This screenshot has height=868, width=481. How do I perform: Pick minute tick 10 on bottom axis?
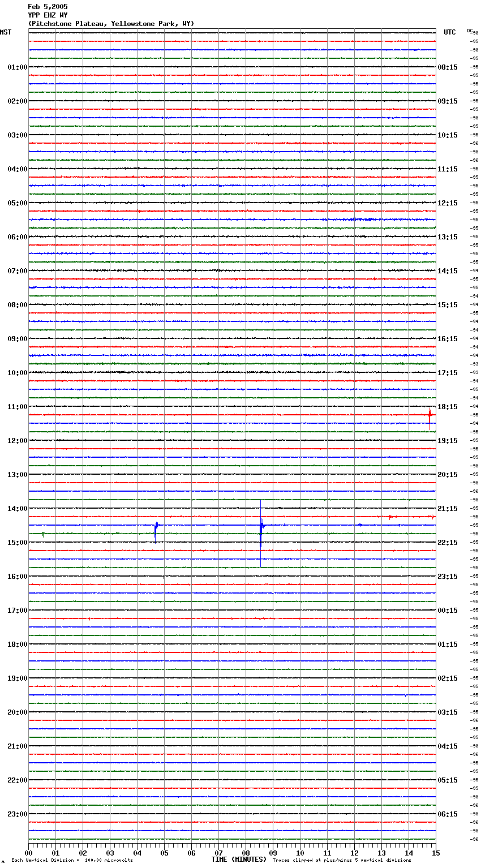tap(300, 853)
